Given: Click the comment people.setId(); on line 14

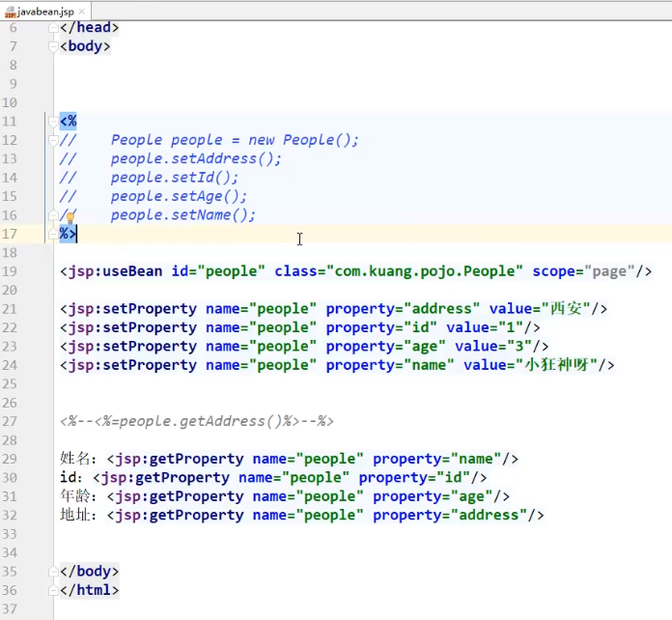Looking at the screenshot, I should [175, 178].
